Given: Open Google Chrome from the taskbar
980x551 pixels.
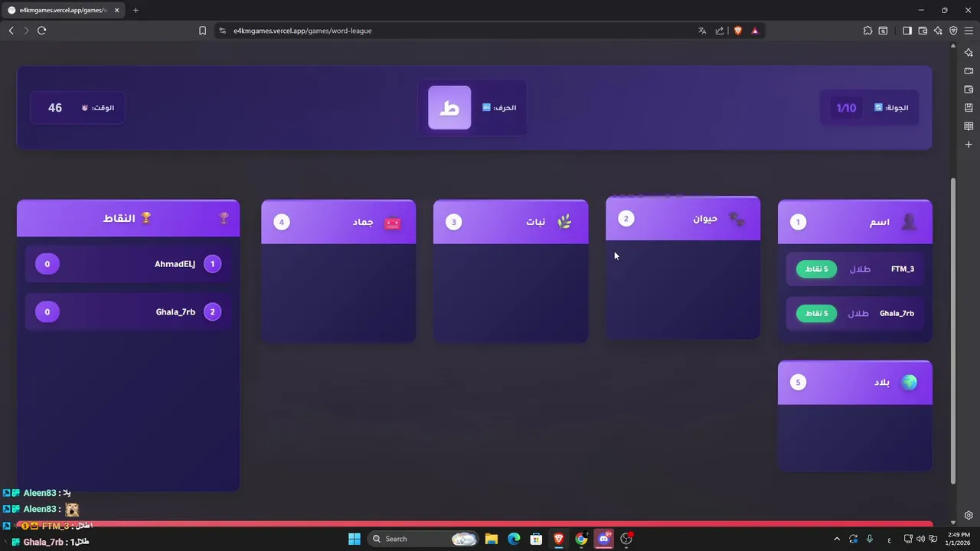Looking at the screenshot, I should point(581,539).
